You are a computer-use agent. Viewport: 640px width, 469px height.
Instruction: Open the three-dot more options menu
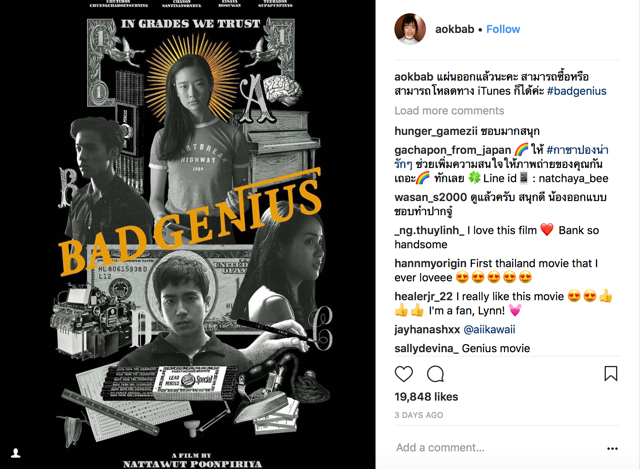click(x=612, y=448)
